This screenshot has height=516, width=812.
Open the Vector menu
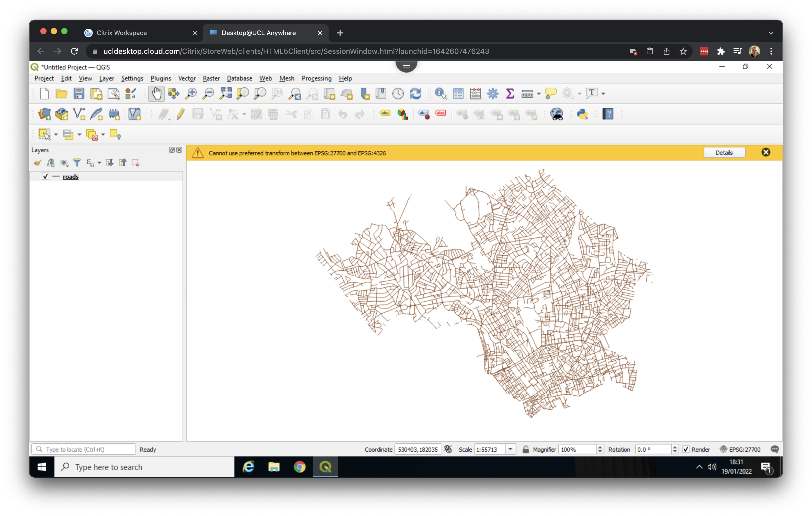click(x=187, y=78)
